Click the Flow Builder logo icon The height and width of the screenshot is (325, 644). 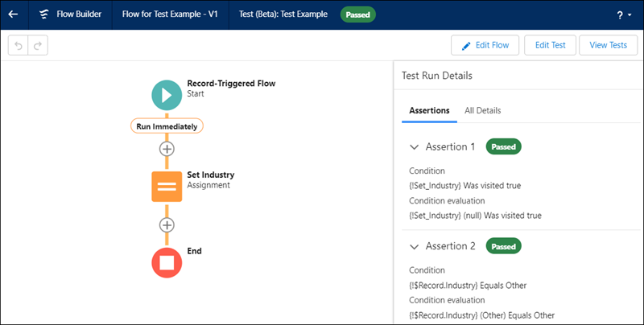pos(43,14)
